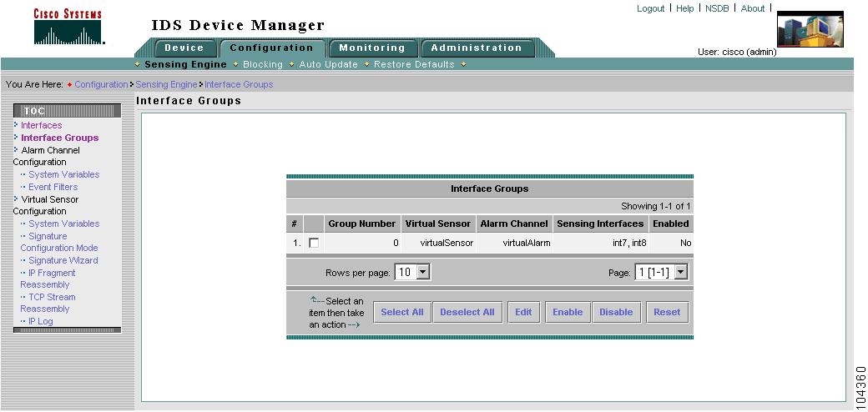Open the Auto Update submenu
This screenshot has width=868, height=412.
[328, 65]
